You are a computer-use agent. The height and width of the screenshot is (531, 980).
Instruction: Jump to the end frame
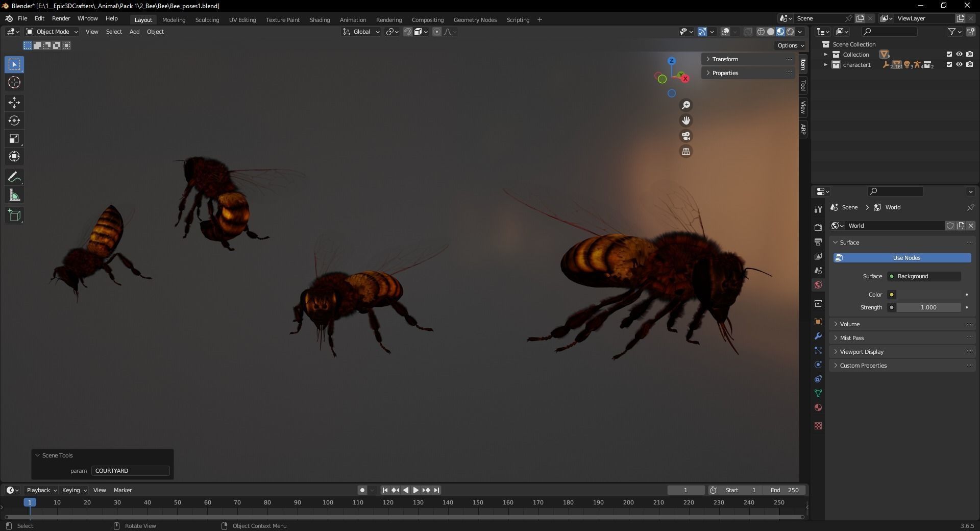pos(436,490)
